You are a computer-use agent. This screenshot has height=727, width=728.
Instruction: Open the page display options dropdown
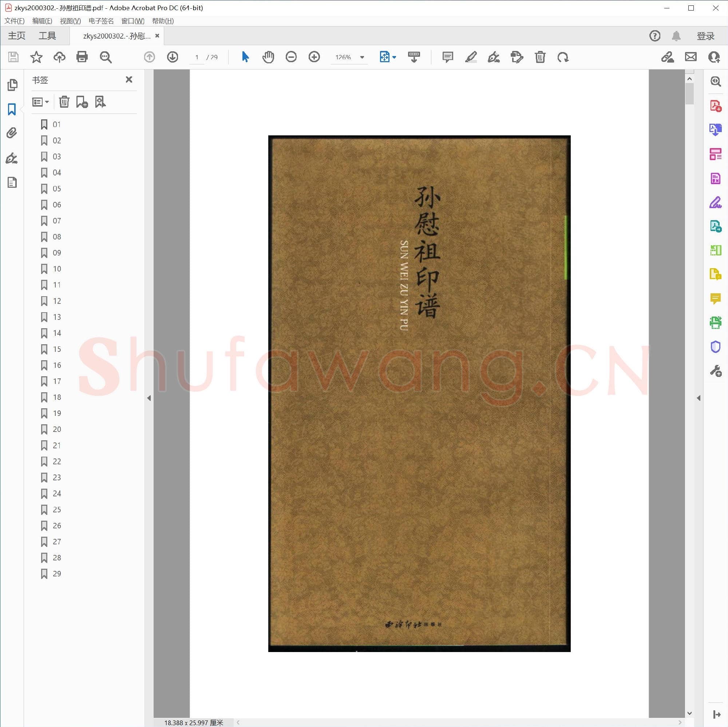pyautogui.click(x=394, y=57)
